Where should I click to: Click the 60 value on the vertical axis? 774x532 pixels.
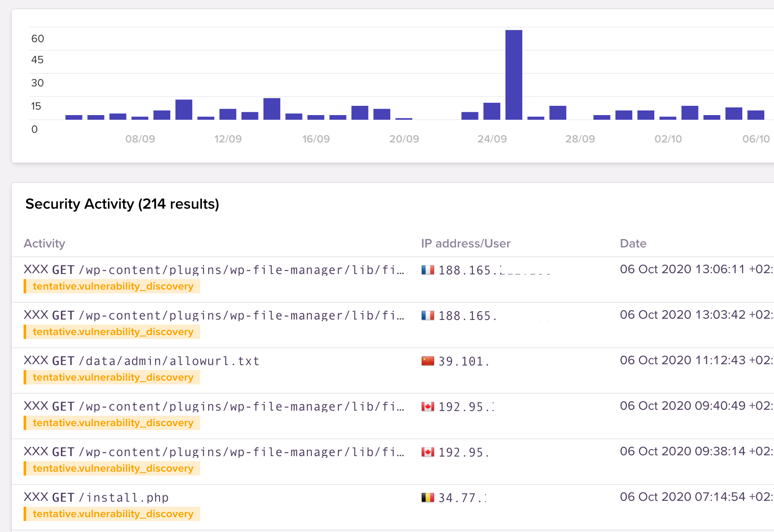[38, 39]
